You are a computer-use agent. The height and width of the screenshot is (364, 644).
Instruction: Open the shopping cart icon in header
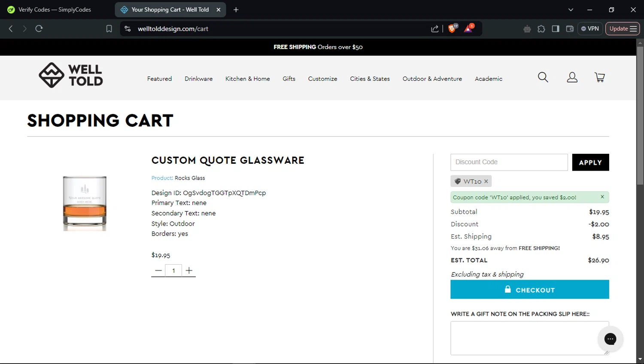point(600,77)
